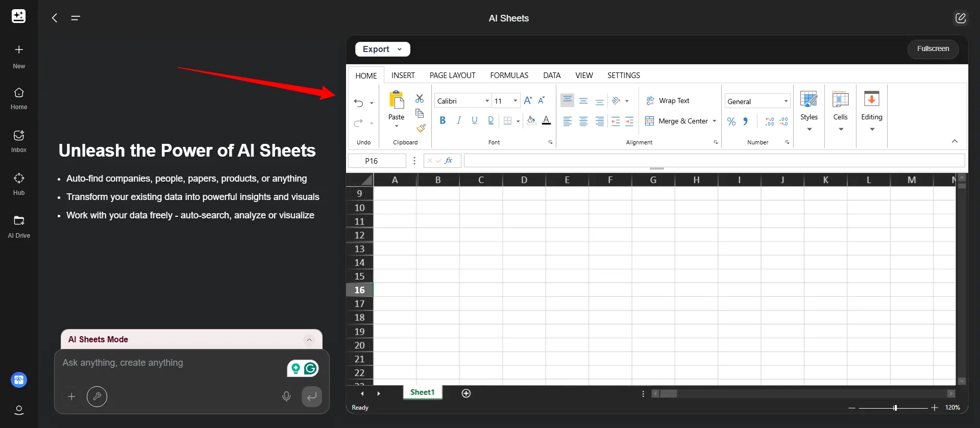Open the borders dropdown arrow
The image size is (980, 428).
click(x=518, y=121)
